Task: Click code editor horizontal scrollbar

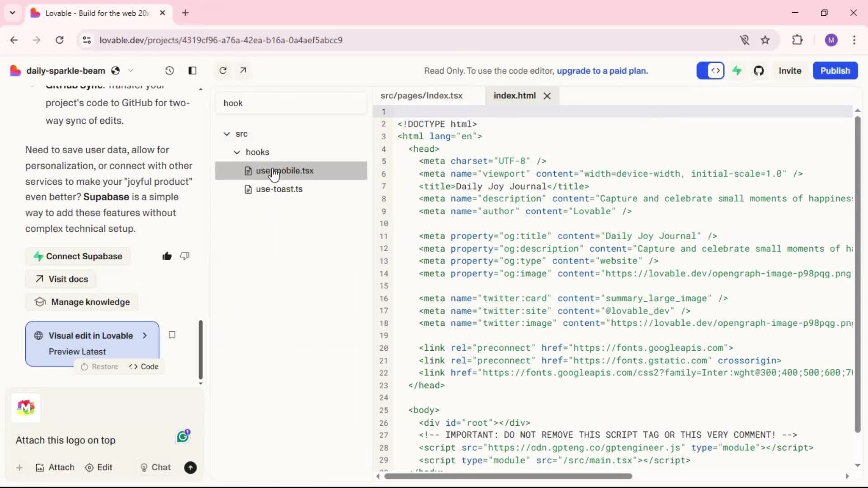Action: [x=508, y=476]
